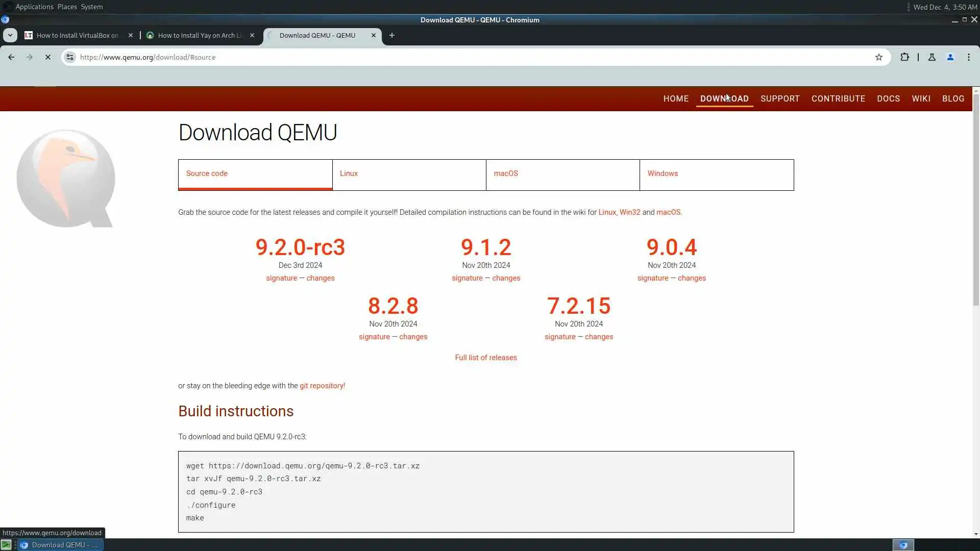
Task: Click the browser back arrow
Action: pyautogui.click(x=11, y=57)
